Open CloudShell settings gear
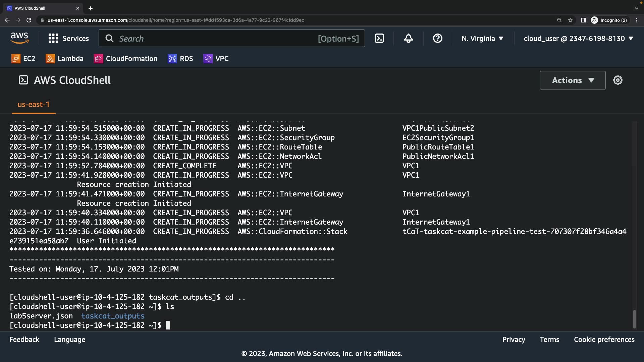 618,80
